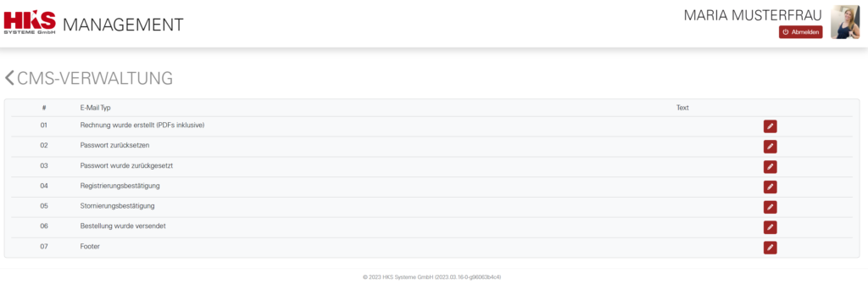Edit the Passwort zurücksetzen email template

click(x=770, y=147)
